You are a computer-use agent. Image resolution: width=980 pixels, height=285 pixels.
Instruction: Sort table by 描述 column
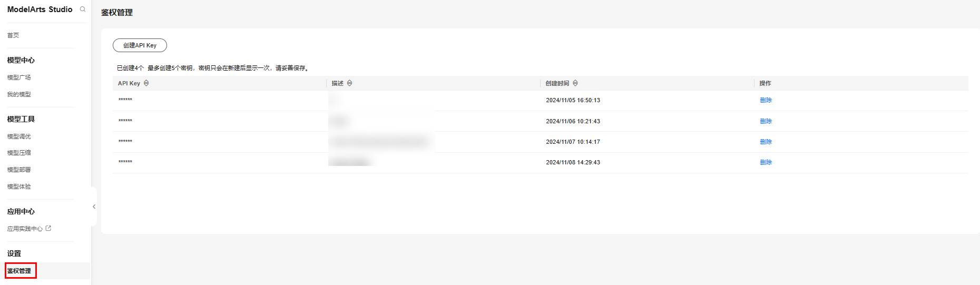[x=350, y=83]
